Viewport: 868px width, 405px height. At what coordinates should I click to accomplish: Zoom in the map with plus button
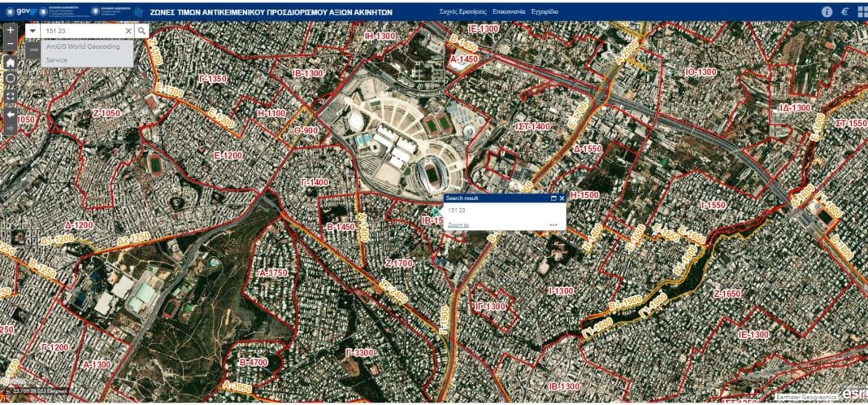coord(10,30)
